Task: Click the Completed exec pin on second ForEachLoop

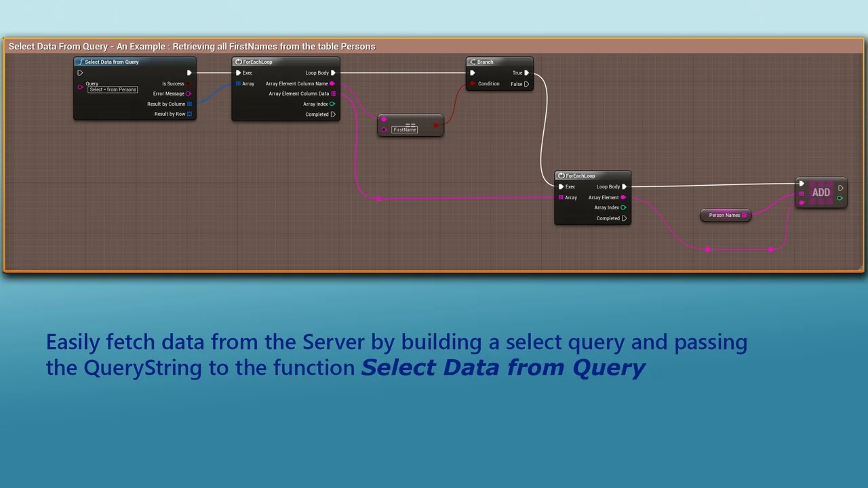Action: (x=623, y=218)
